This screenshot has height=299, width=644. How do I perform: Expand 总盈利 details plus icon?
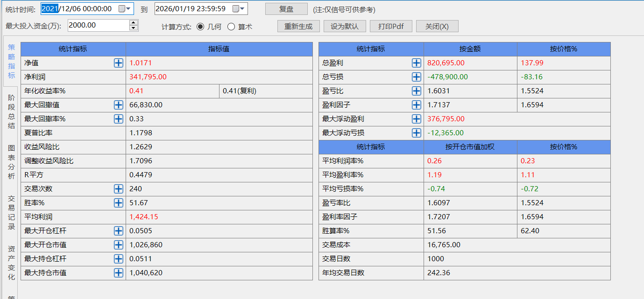pyautogui.click(x=417, y=63)
